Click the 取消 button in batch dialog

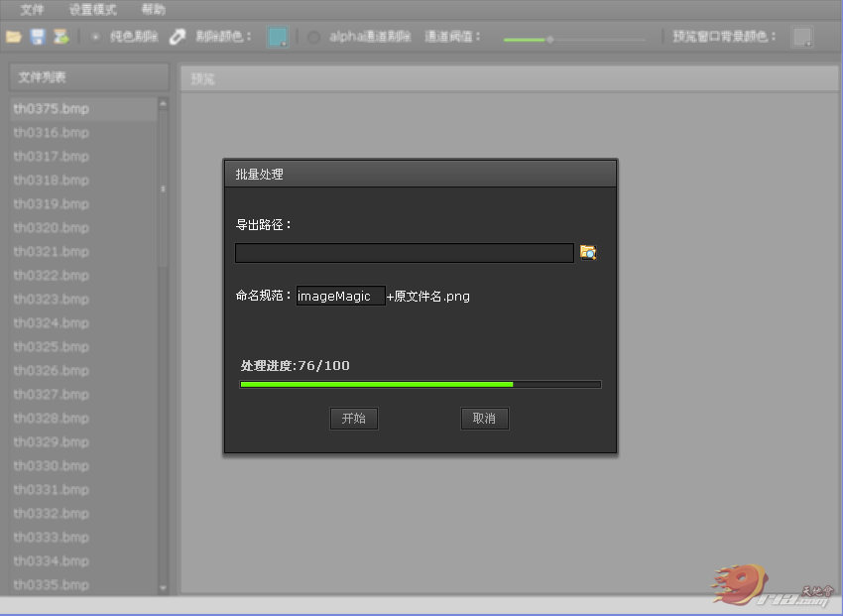pyautogui.click(x=484, y=419)
